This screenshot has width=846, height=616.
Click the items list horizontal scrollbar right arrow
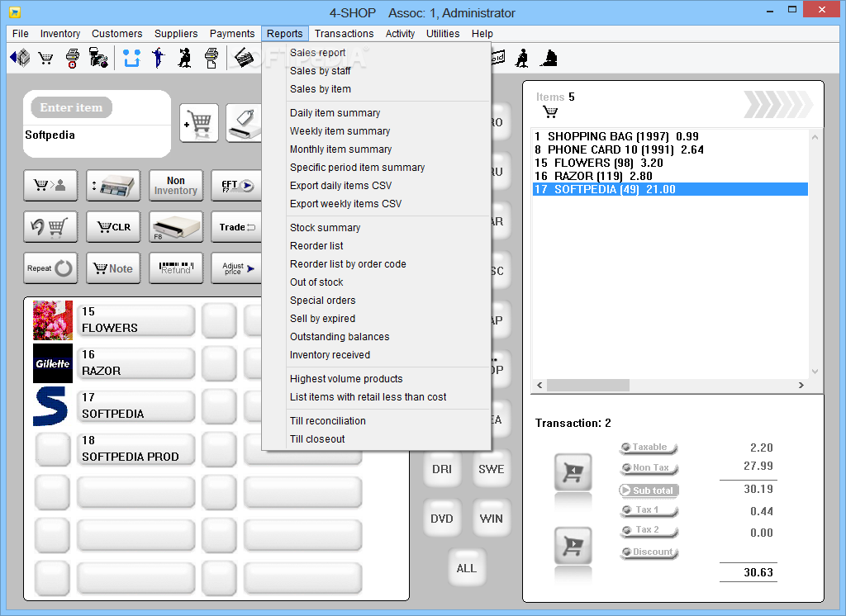coord(801,385)
